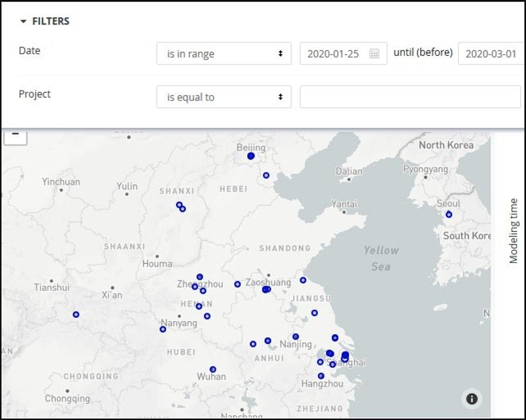The image size is (526, 420).
Task: Click the map marker near Seoul
Action: pos(449,215)
